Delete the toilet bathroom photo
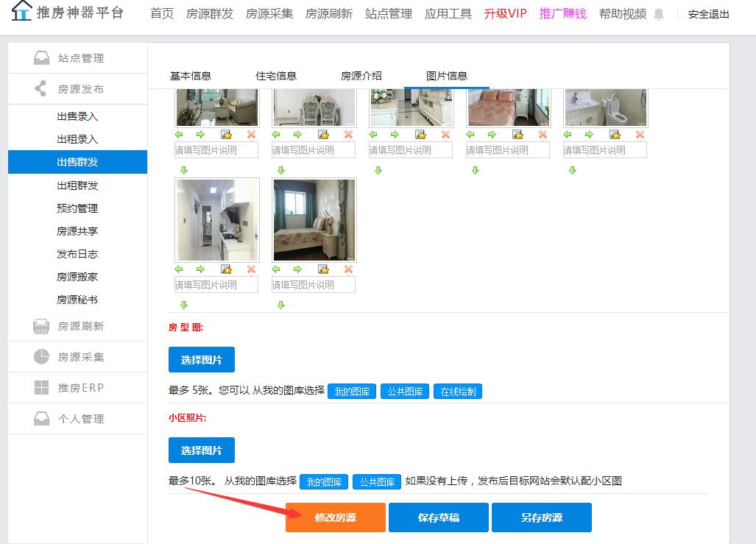 tap(640, 135)
